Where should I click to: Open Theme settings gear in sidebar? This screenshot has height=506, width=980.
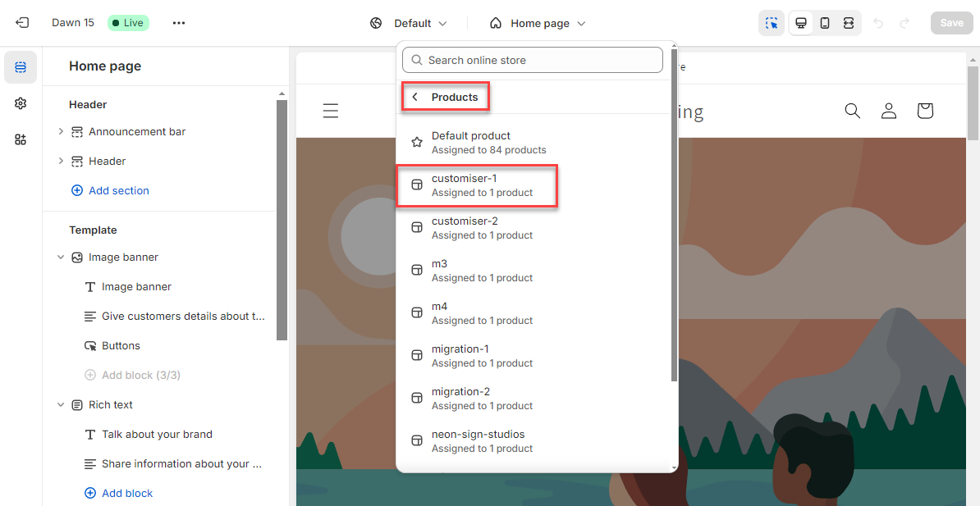click(21, 103)
